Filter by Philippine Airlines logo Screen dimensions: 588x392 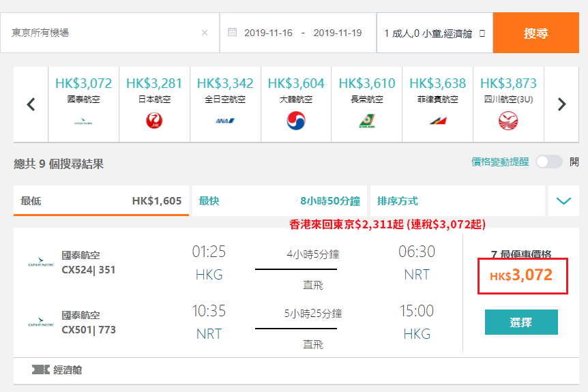(x=438, y=121)
